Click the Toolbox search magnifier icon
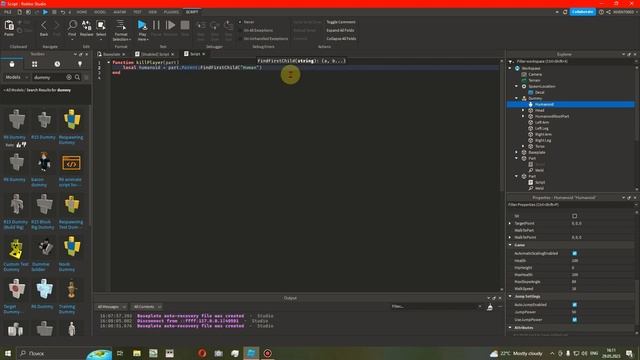The width and height of the screenshot is (640, 360). coord(77,77)
